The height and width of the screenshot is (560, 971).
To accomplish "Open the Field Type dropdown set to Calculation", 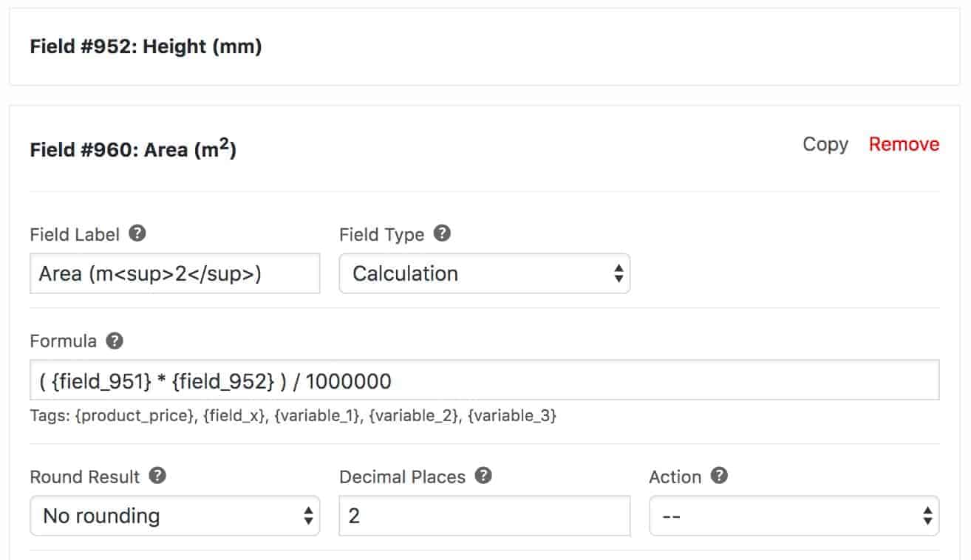I will [x=485, y=273].
